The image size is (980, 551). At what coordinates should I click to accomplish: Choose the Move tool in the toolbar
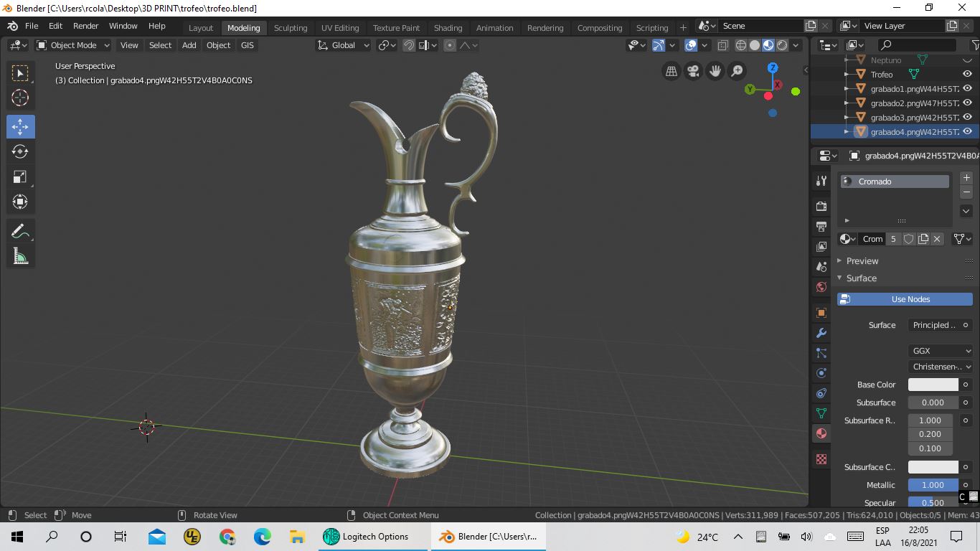(x=20, y=127)
